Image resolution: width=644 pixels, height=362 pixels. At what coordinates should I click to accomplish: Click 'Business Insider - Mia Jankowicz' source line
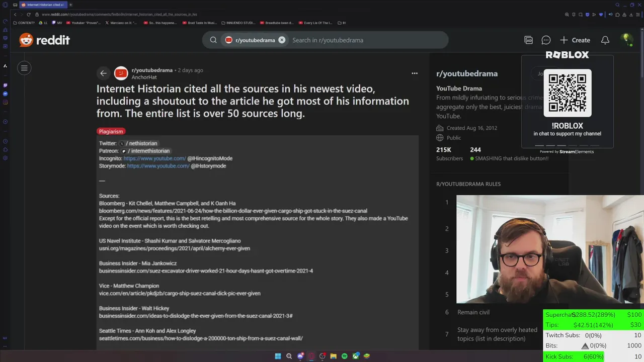[138, 263]
